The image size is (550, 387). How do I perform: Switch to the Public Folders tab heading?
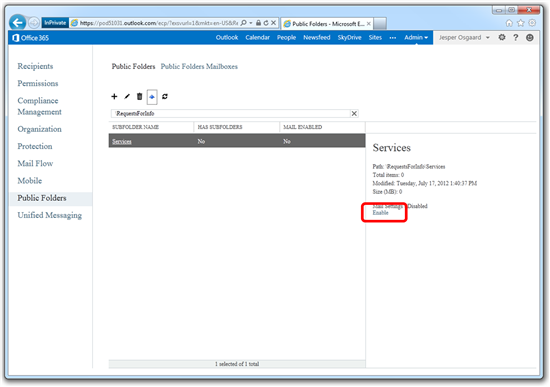coord(133,66)
